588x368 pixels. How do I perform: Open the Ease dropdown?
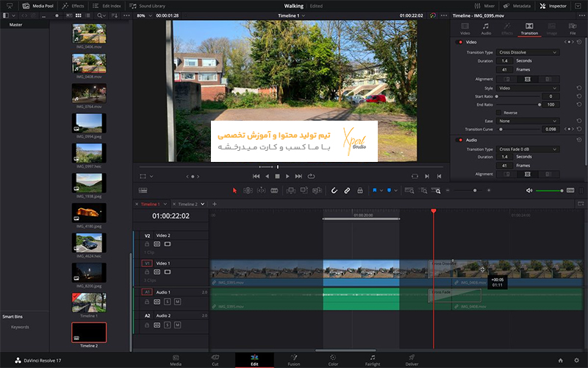[528, 121]
